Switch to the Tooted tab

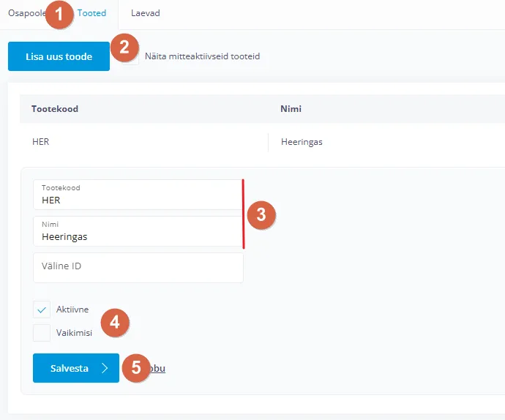coord(92,13)
